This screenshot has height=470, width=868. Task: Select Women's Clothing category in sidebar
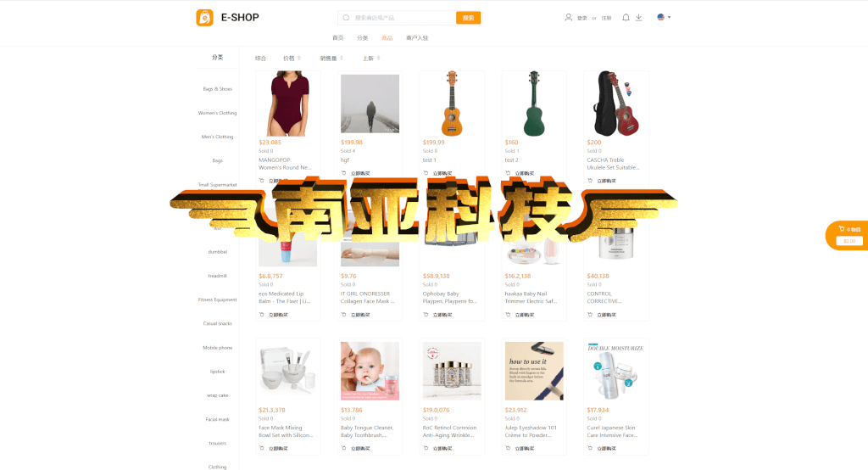point(218,113)
